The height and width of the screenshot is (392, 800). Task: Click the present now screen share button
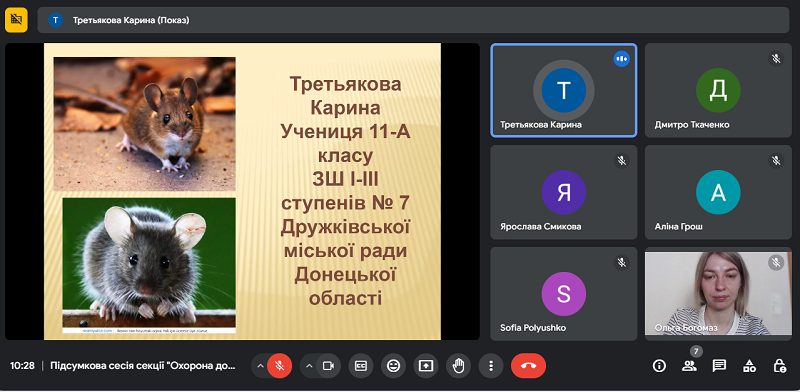(426, 365)
